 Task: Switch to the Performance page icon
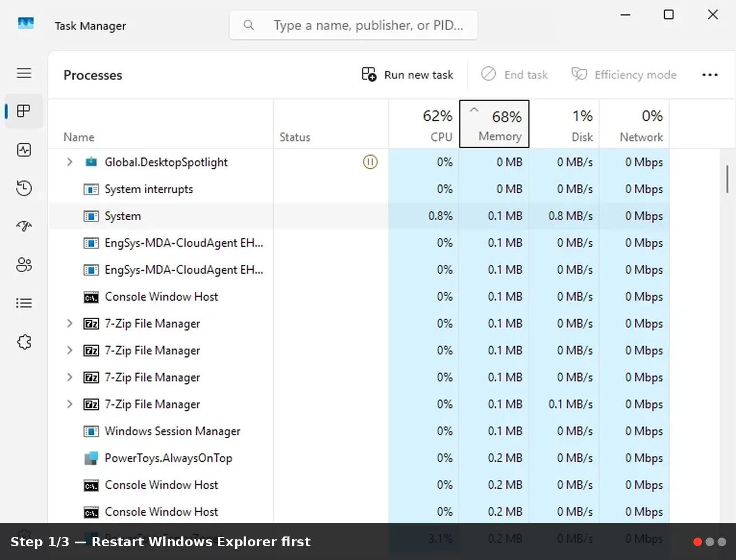point(24,150)
